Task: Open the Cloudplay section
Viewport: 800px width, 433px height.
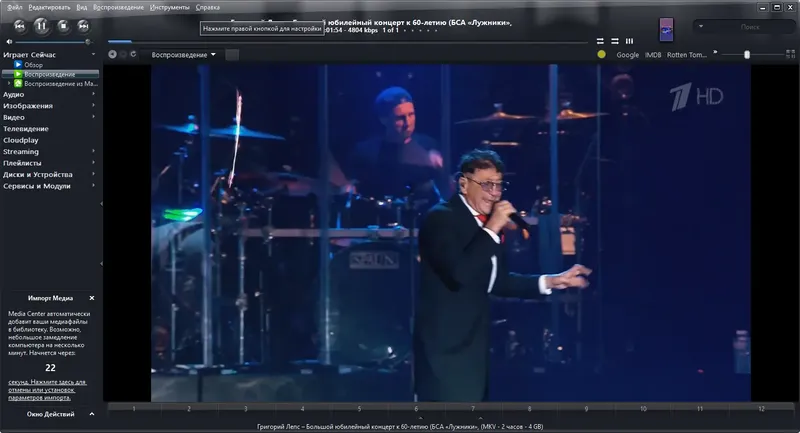Action: tap(20, 140)
